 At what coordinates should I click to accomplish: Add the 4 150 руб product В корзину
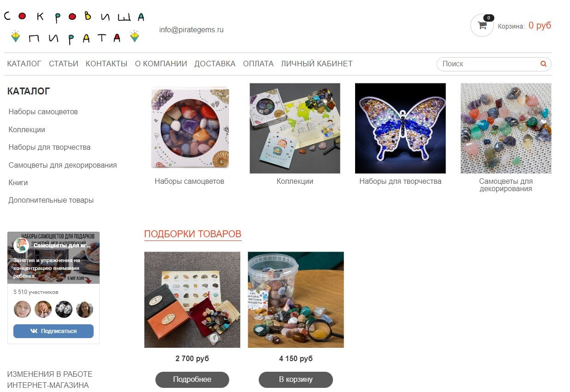pyautogui.click(x=296, y=380)
